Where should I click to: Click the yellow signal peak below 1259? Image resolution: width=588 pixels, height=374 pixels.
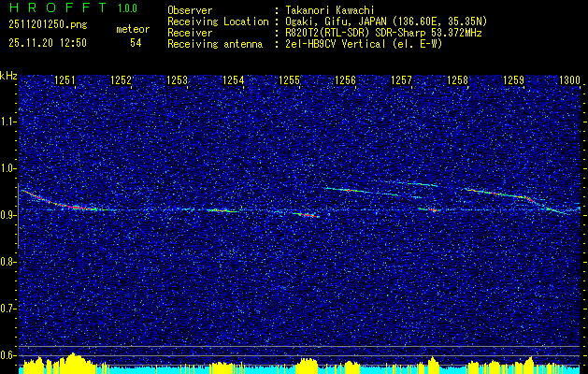click(529, 365)
